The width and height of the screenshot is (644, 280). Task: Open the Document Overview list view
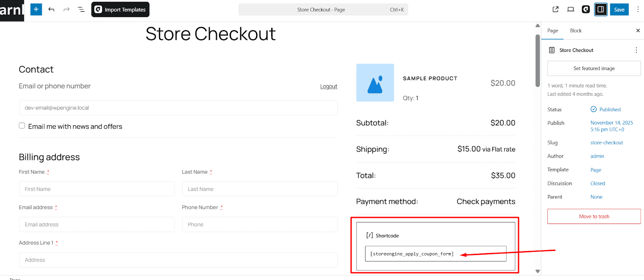tap(81, 9)
